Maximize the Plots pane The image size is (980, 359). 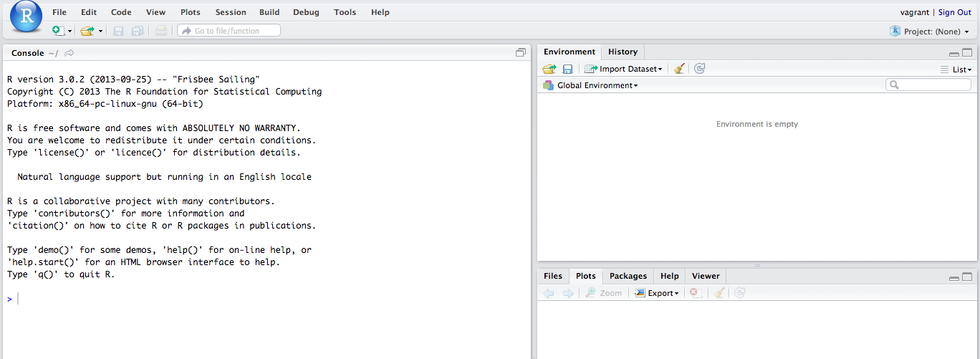(967, 277)
